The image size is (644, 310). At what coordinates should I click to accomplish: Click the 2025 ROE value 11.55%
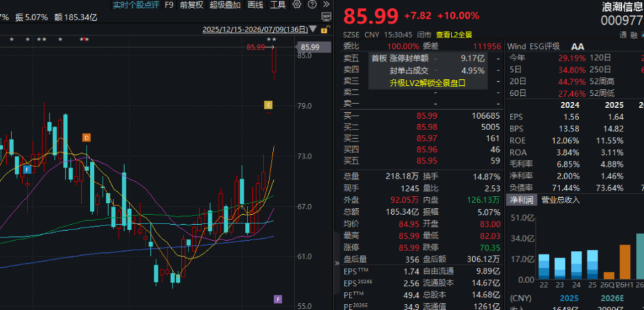point(610,140)
